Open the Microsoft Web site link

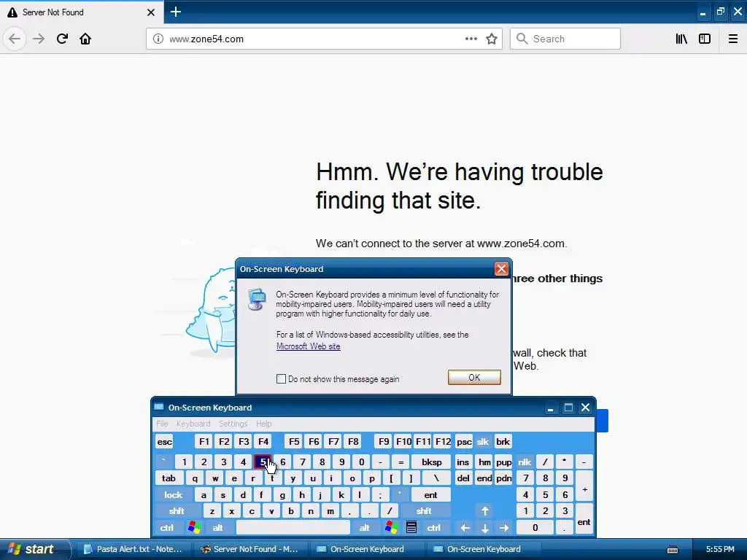pyautogui.click(x=309, y=346)
